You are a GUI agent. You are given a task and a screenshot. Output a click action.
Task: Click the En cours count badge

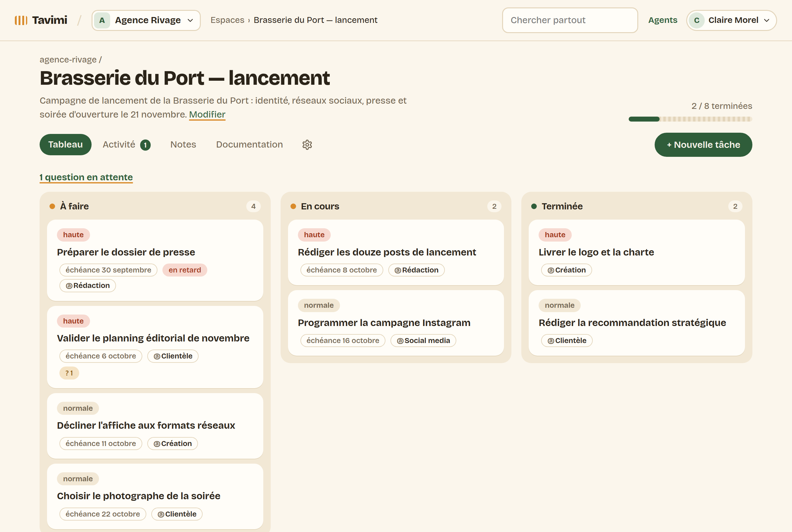point(494,206)
